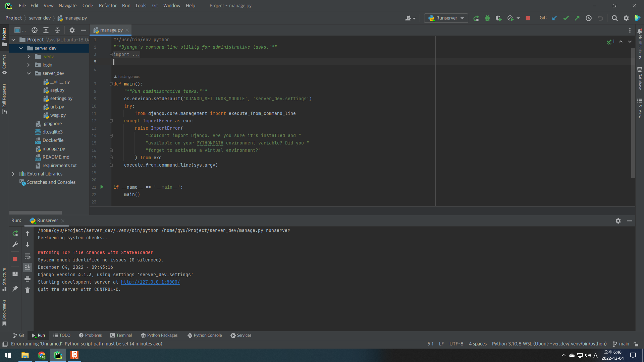The width and height of the screenshot is (644, 362).
Task: Toggle the Project tool window sidebar button
Action: point(4,37)
